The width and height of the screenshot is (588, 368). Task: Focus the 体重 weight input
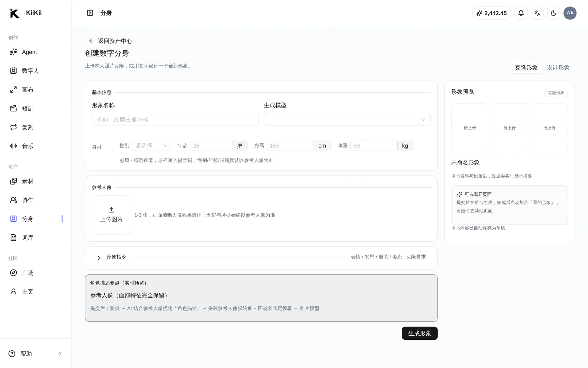[x=374, y=146]
